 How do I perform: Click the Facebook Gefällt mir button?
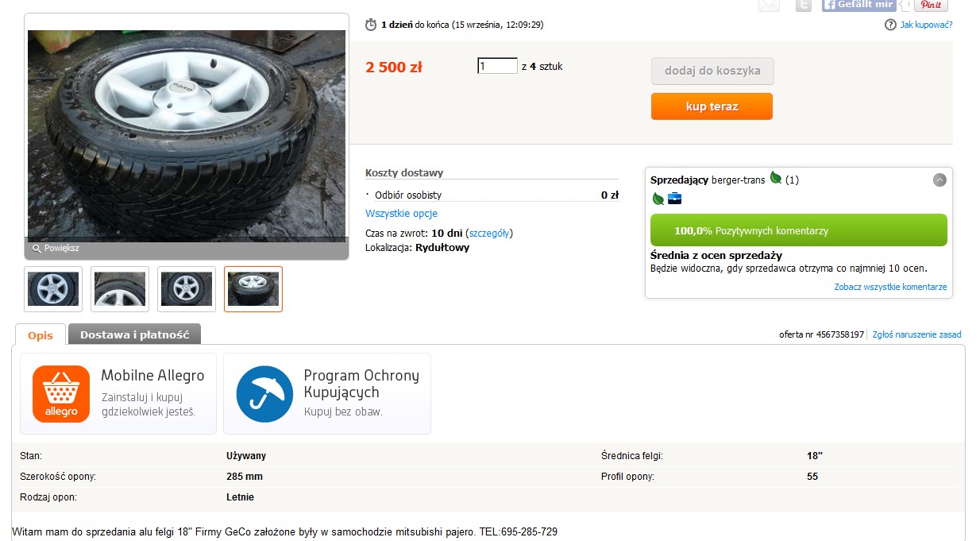[858, 5]
